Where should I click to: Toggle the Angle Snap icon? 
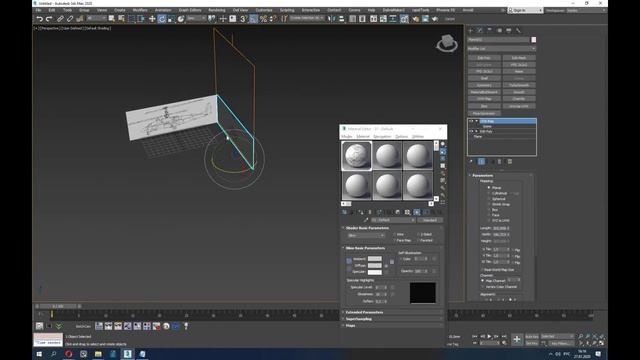tap(253, 19)
